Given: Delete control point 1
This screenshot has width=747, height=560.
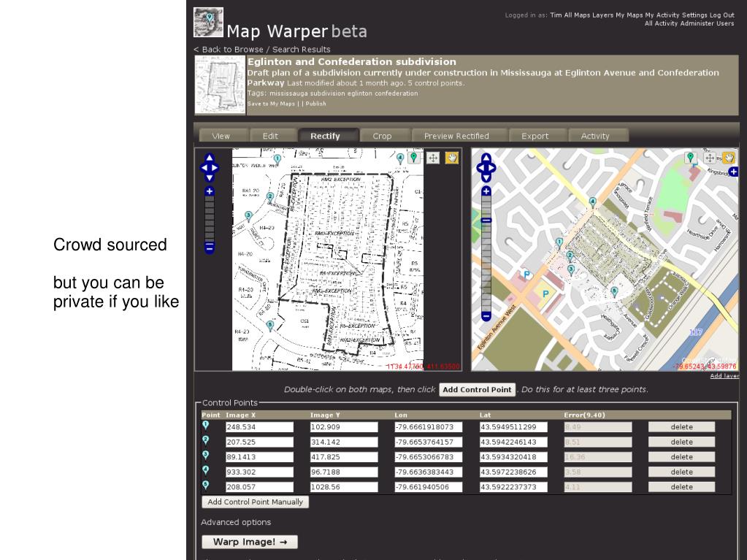Looking at the screenshot, I should pos(682,427).
